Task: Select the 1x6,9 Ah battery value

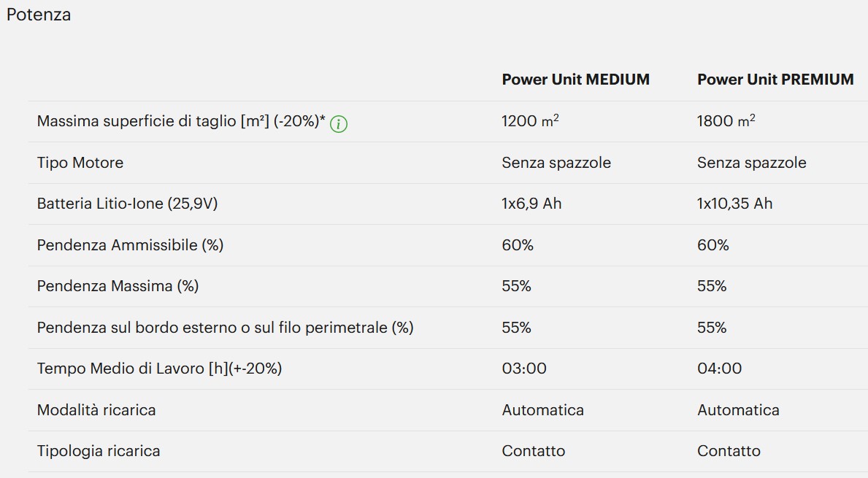Action: point(532,204)
